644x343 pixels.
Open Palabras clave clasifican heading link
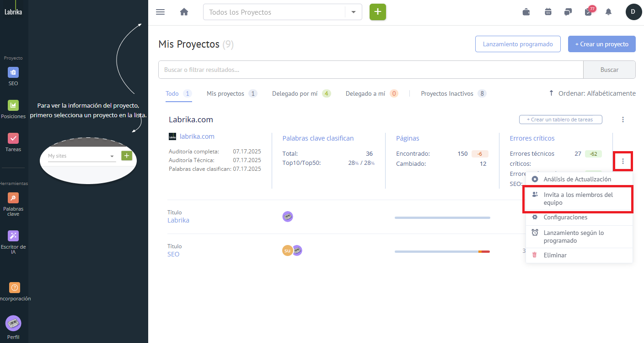click(x=318, y=138)
